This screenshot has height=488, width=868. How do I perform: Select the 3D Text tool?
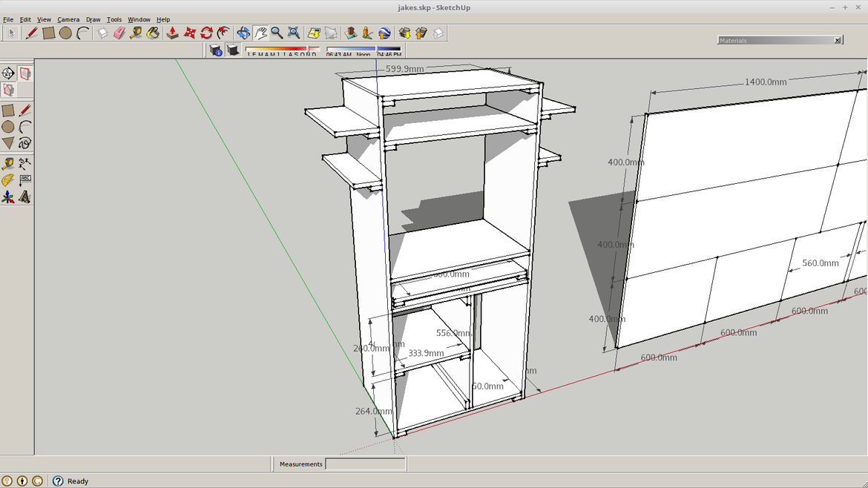tap(25, 197)
